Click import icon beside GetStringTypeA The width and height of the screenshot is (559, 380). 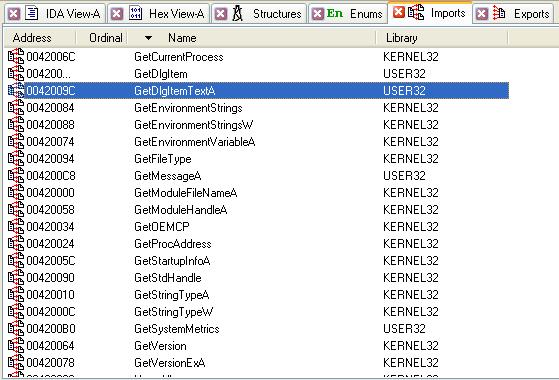click(x=16, y=295)
